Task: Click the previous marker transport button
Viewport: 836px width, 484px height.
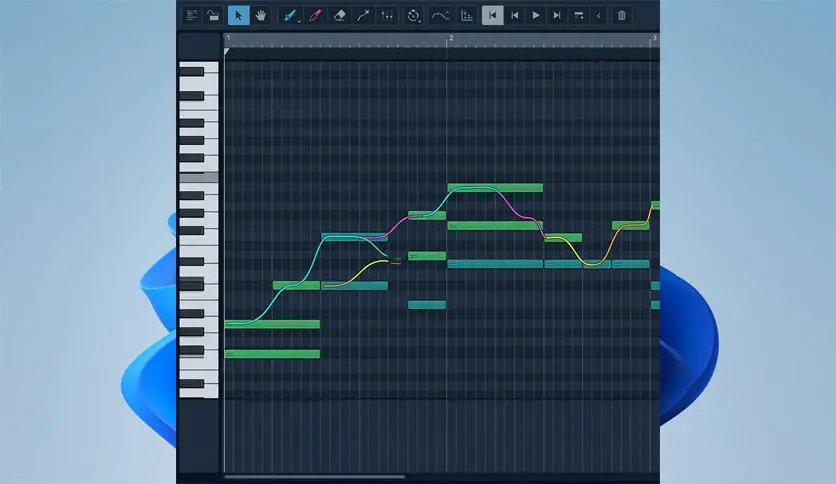Action: [515, 15]
